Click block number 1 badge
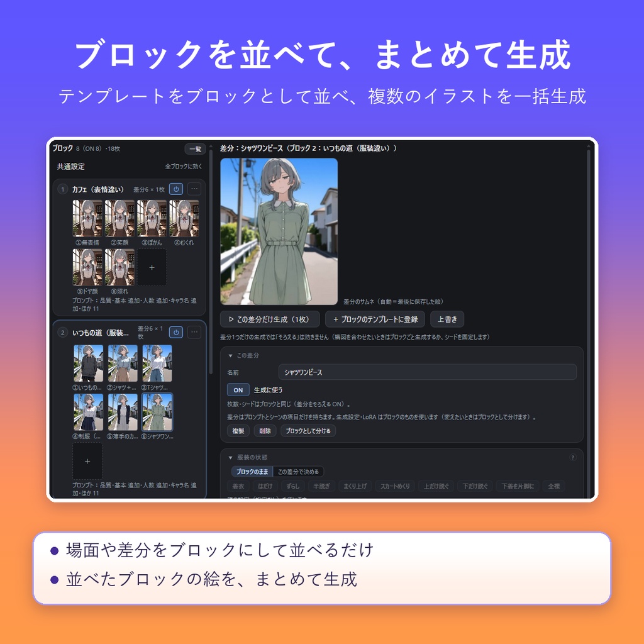Screen dimensions: 644x644 click(62, 189)
